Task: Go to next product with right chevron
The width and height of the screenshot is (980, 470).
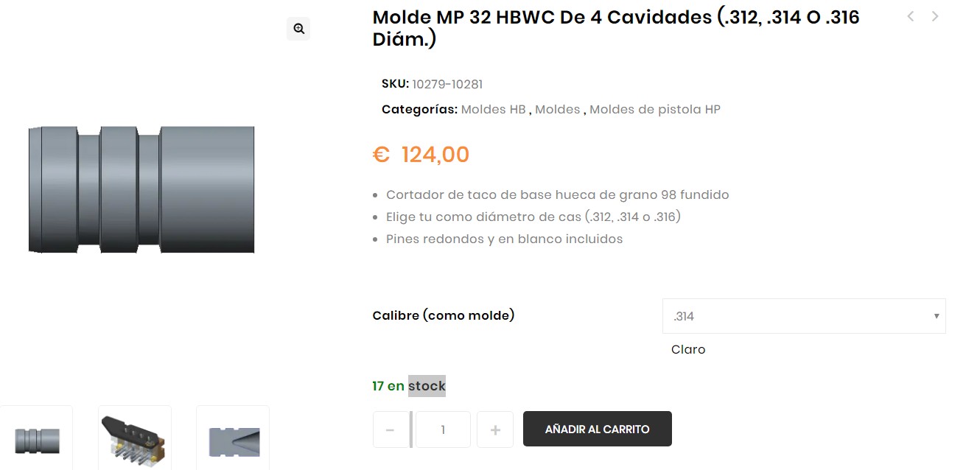Action: click(935, 16)
